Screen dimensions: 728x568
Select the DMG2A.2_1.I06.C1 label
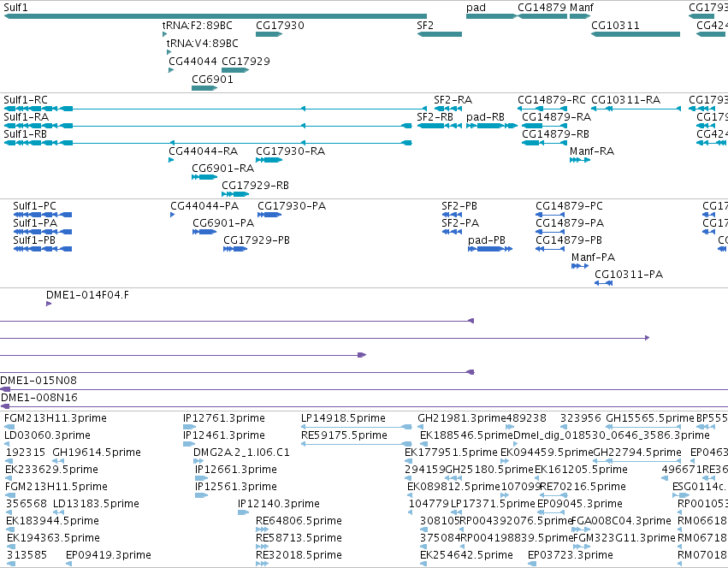tap(241, 453)
